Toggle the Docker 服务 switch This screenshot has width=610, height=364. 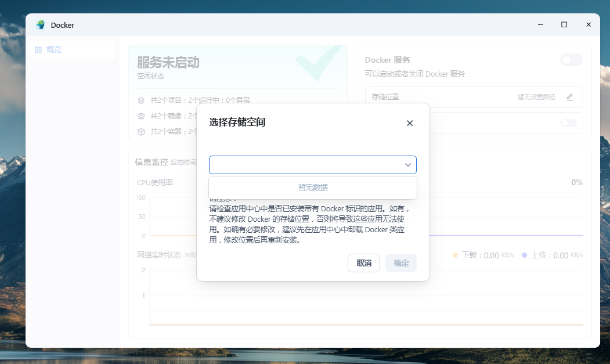tap(572, 60)
